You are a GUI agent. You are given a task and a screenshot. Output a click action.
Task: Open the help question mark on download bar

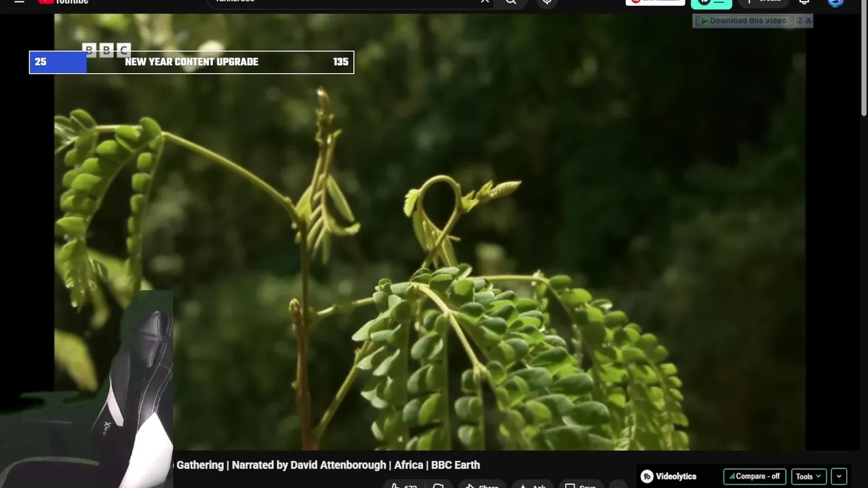point(800,20)
